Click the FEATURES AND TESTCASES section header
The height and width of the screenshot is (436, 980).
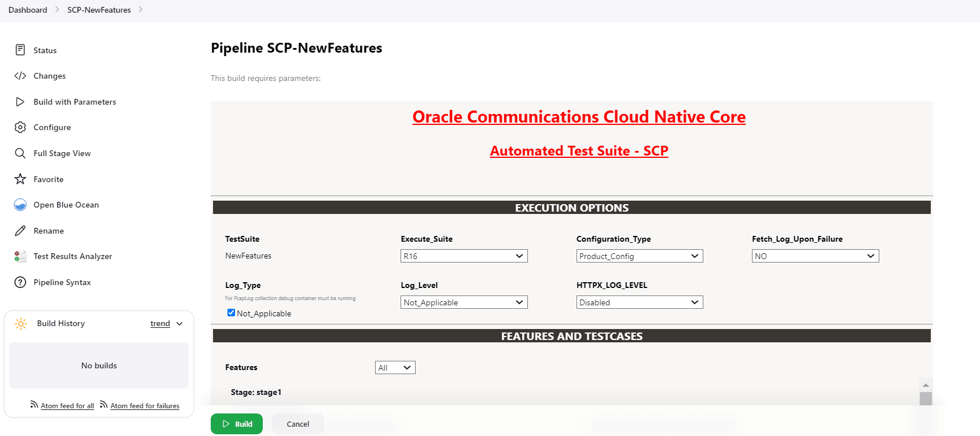[x=572, y=336]
